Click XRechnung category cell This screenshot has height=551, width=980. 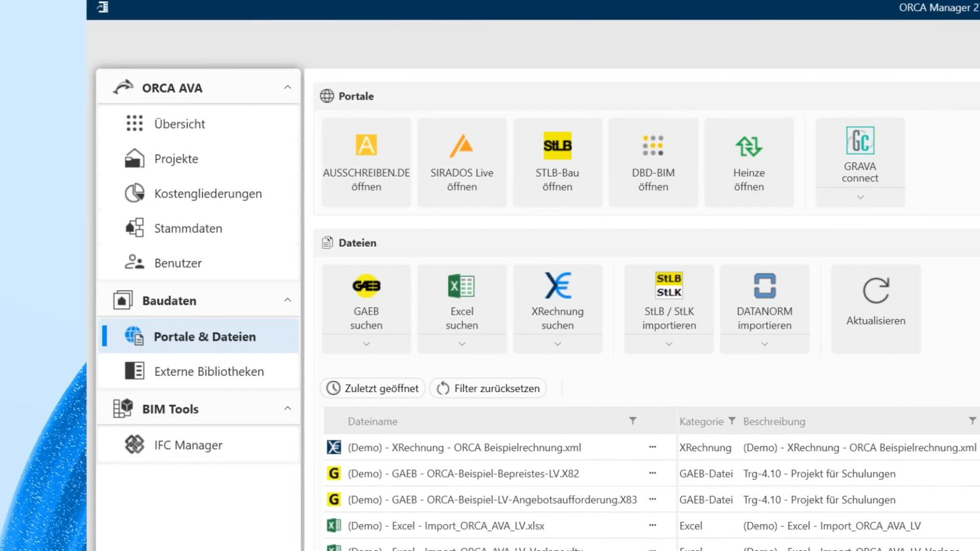pyautogui.click(x=705, y=447)
